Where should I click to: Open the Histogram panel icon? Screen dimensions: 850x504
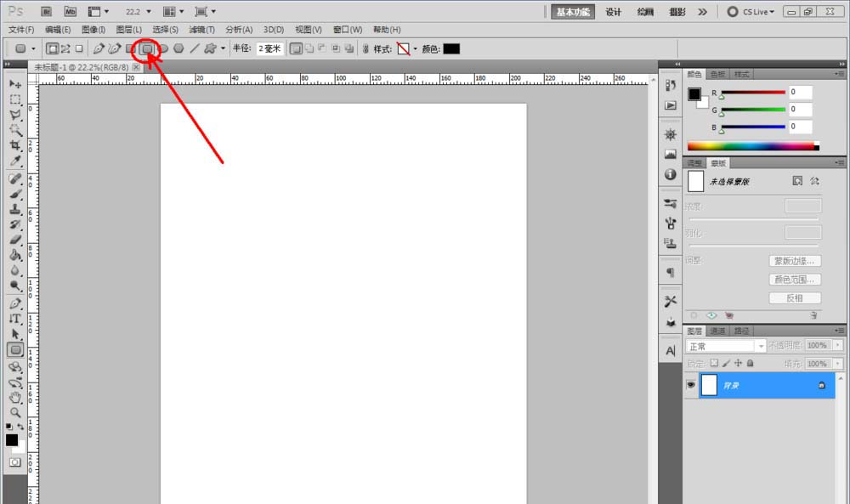pos(671,155)
